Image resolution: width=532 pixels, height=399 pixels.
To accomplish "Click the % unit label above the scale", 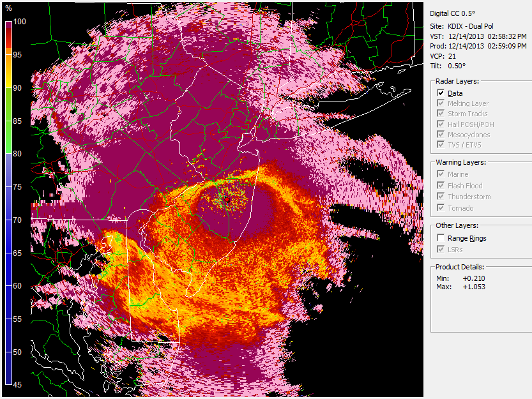I will (x=9, y=8).
